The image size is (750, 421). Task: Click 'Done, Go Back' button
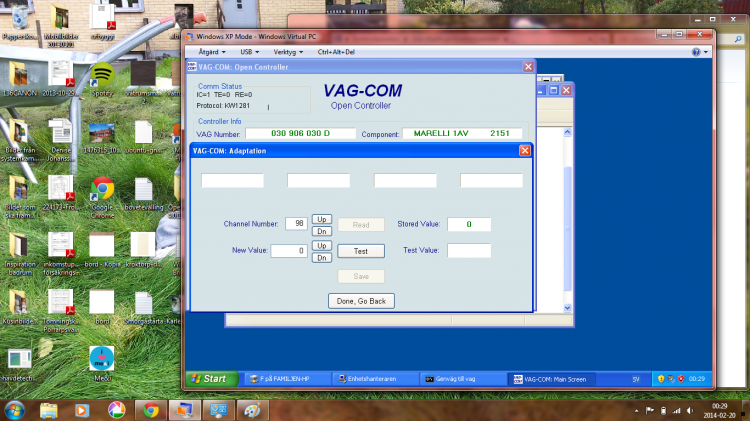[361, 301]
